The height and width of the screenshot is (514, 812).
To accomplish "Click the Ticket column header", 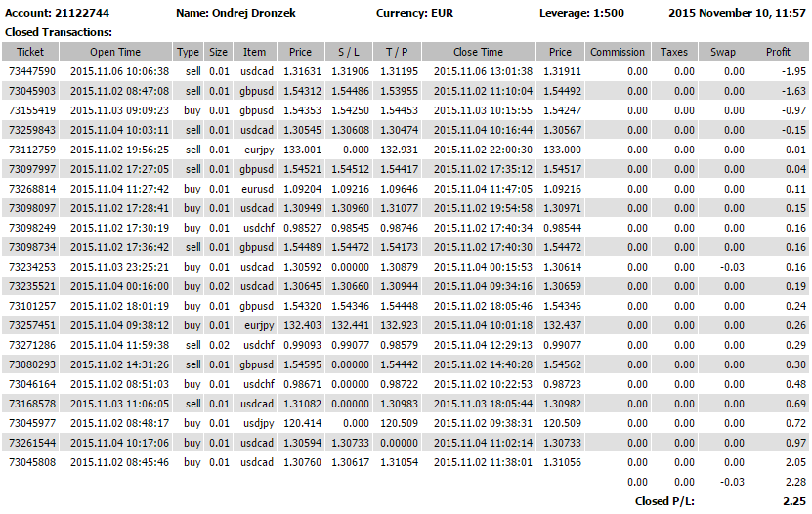I will coord(30,52).
